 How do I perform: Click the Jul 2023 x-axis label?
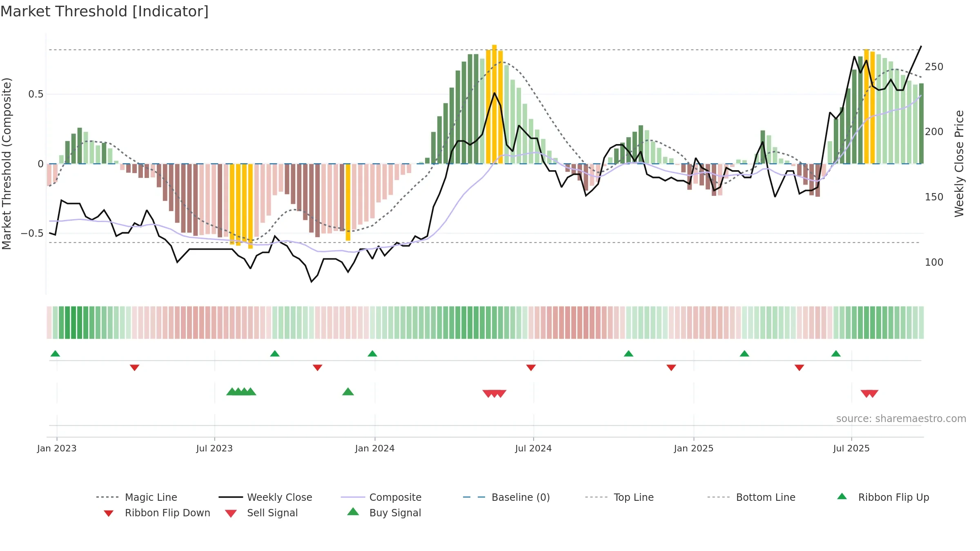214,448
